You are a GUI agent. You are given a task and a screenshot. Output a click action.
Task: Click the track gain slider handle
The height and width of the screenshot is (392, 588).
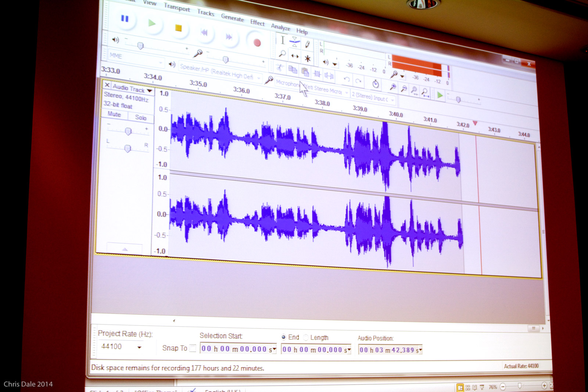coord(128,131)
